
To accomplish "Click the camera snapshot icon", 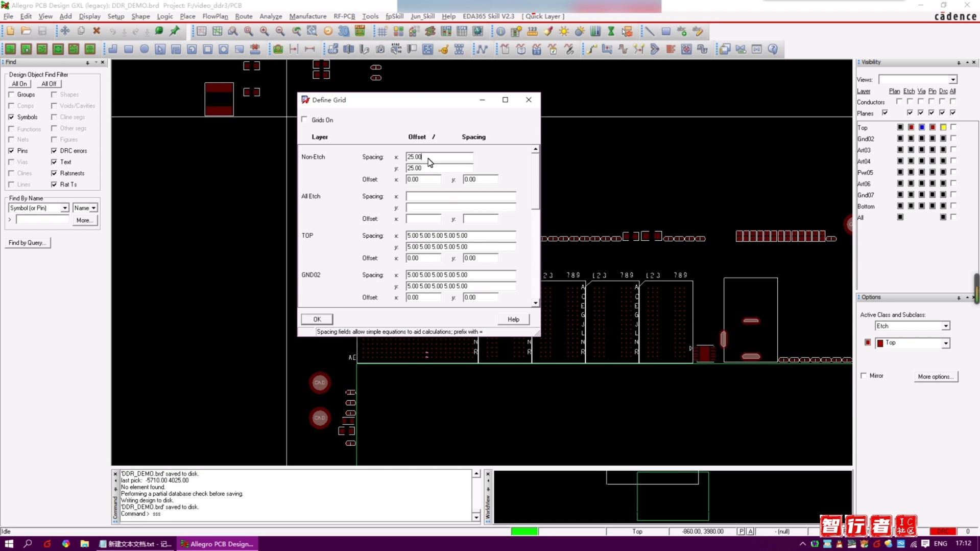I will pyautogui.click(x=380, y=49).
